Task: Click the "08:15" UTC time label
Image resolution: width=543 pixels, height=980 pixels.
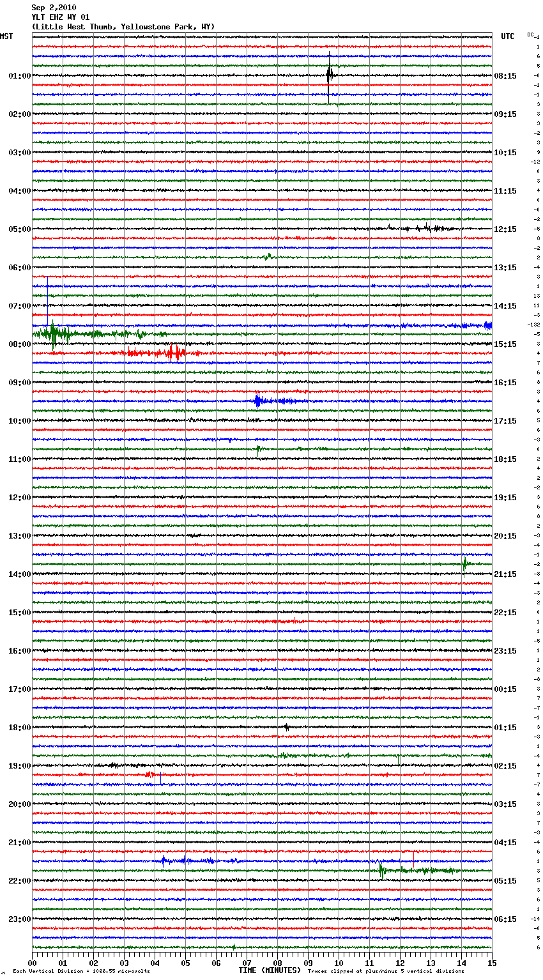Action: (505, 76)
